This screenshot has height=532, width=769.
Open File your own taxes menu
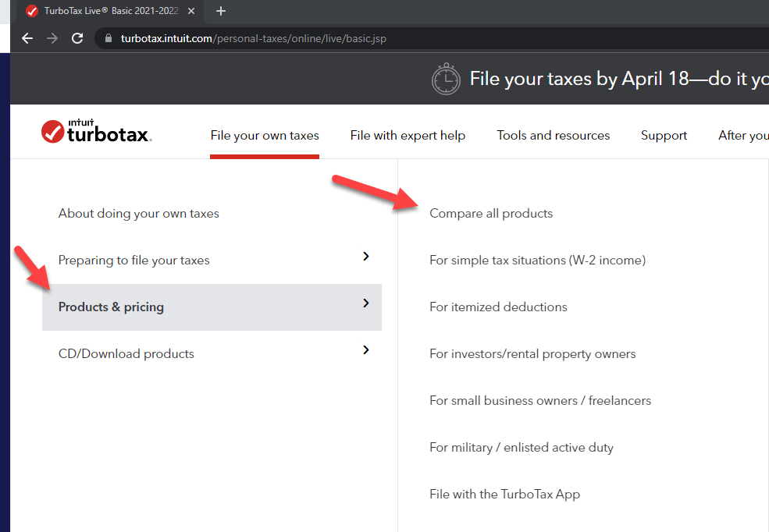point(265,135)
